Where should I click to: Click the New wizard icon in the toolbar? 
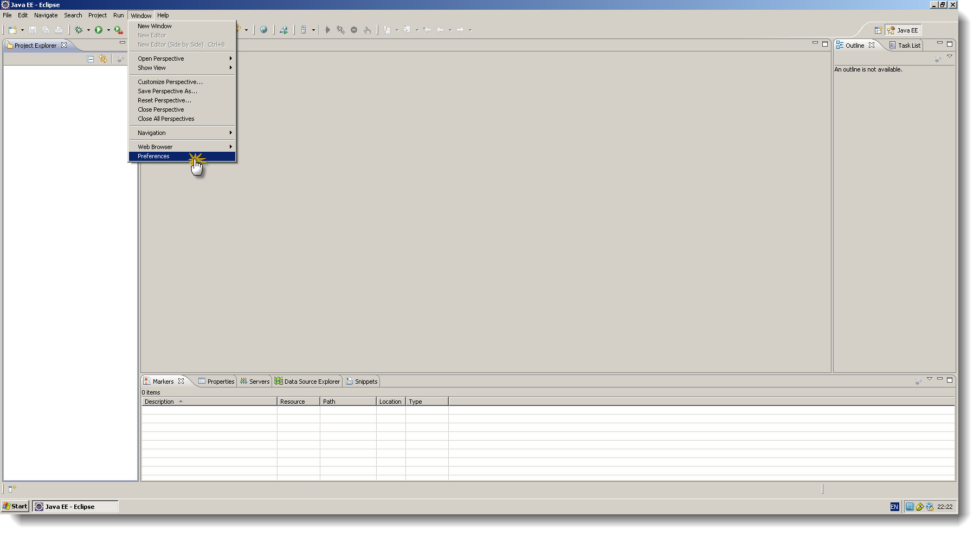12,30
